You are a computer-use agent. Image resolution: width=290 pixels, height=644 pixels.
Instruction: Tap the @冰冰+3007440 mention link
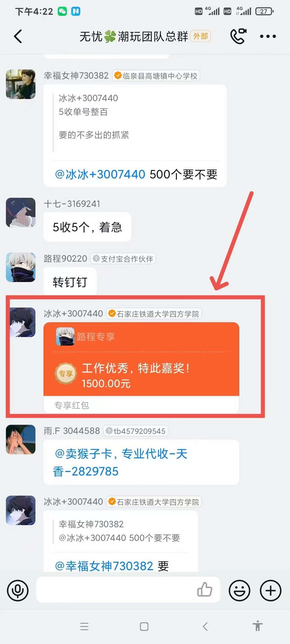[100, 174]
